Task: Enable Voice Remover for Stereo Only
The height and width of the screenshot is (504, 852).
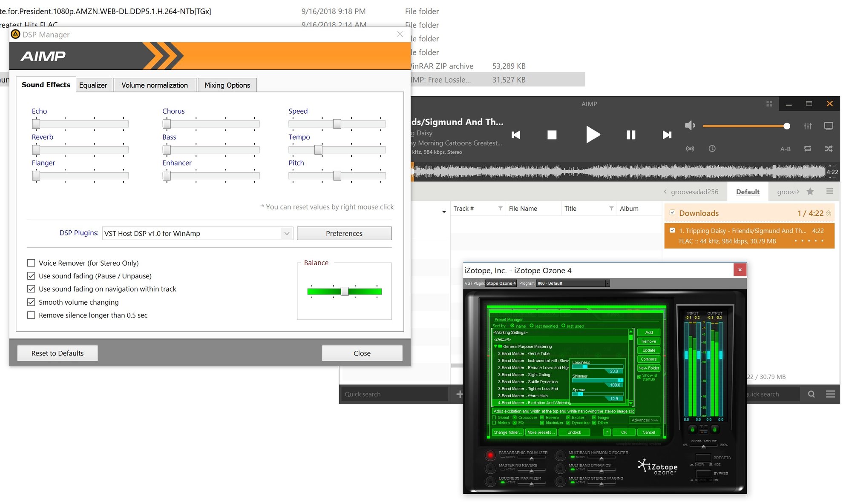Action: pyautogui.click(x=31, y=263)
